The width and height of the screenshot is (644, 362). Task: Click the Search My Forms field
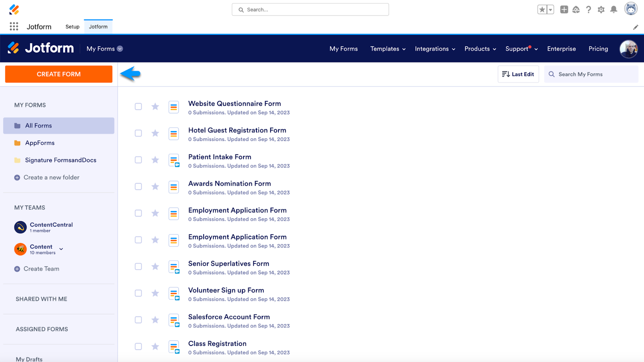coord(591,74)
